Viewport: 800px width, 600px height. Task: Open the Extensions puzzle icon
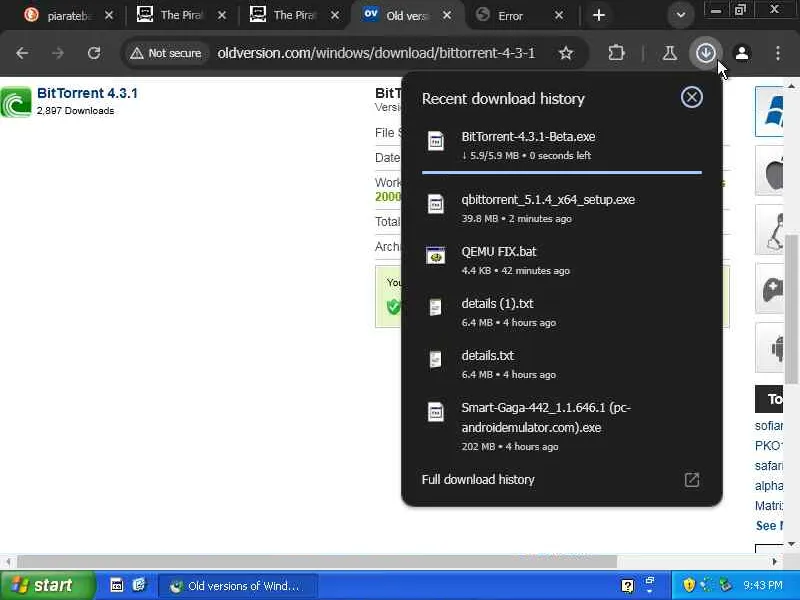(x=616, y=53)
